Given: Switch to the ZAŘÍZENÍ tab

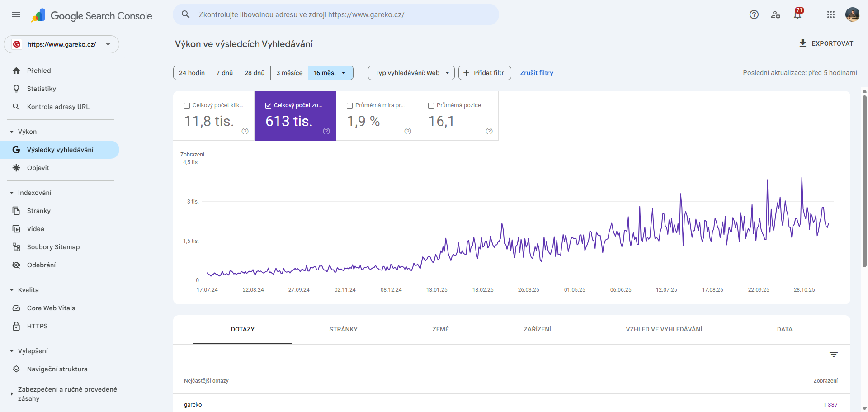Looking at the screenshot, I should point(537,329).
